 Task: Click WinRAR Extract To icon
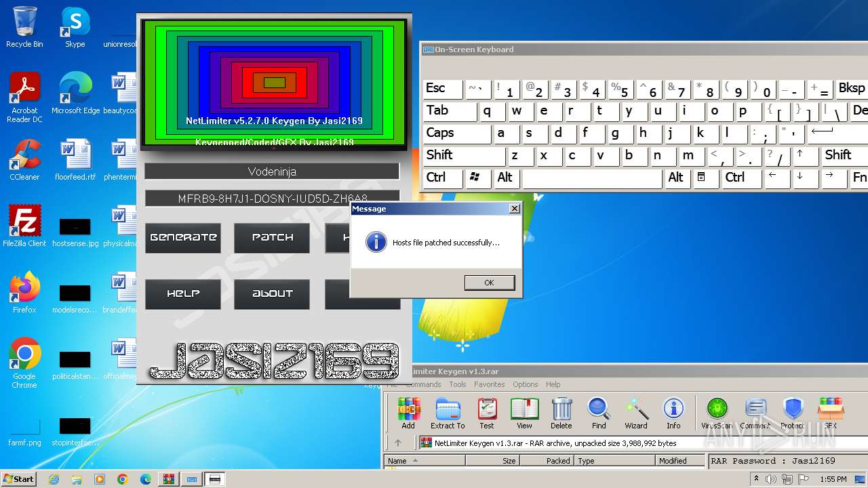pyautogui.click(x=448, y=413)
